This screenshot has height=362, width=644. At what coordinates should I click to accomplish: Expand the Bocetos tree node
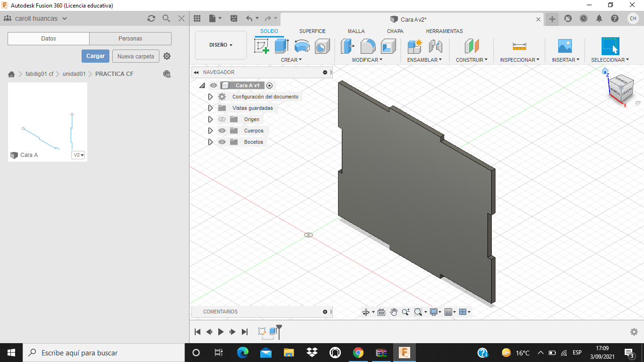click(x=211, y=142)
